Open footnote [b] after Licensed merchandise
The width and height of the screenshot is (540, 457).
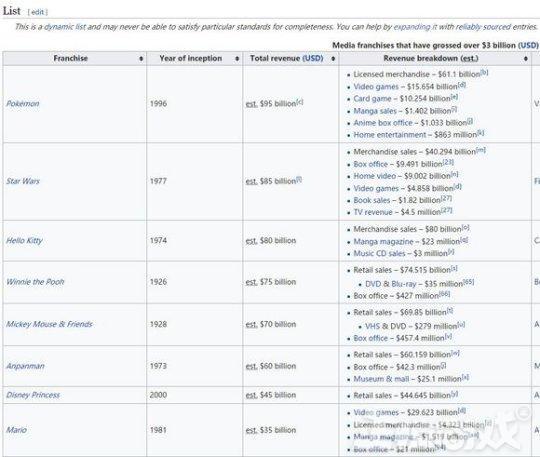[x=484, y=73]
